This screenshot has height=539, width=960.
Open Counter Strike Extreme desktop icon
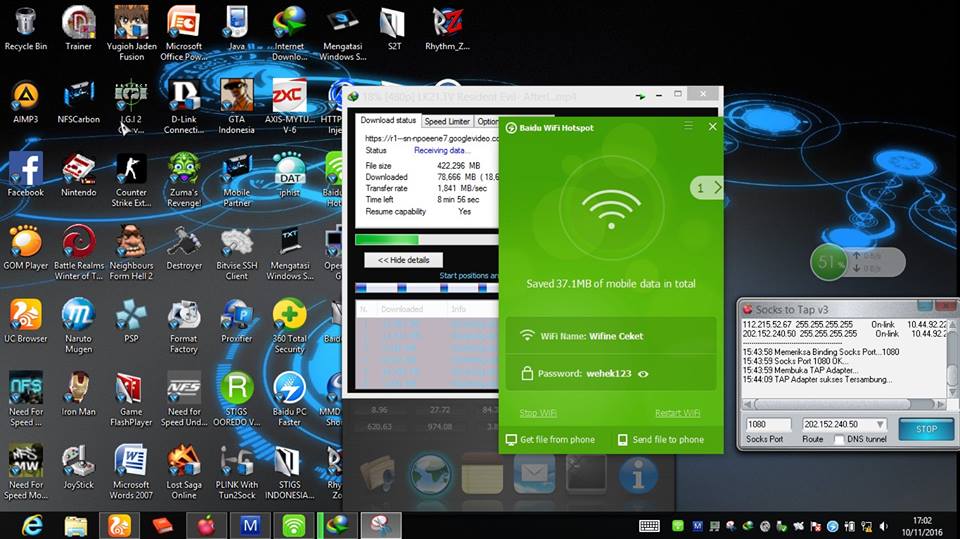click(131, 179)
